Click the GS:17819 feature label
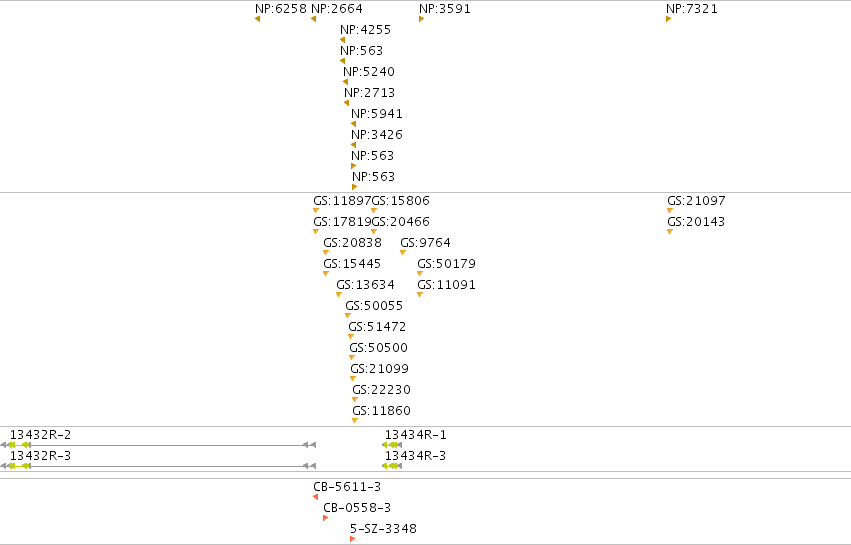 [342, 222]
